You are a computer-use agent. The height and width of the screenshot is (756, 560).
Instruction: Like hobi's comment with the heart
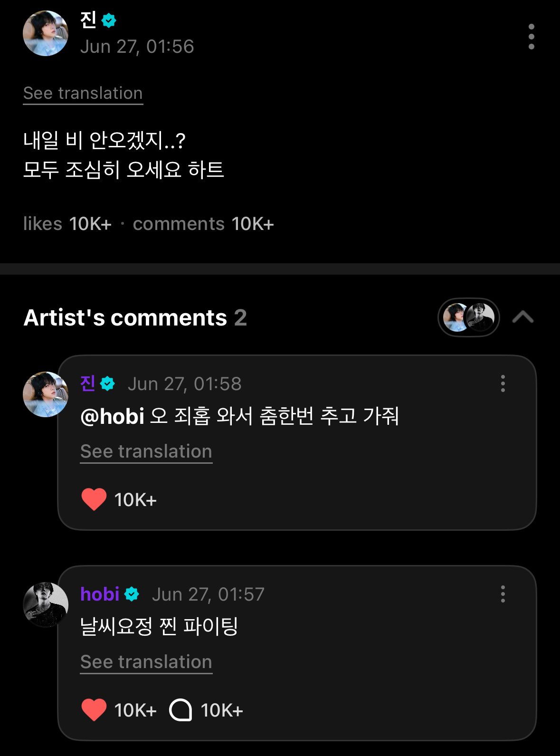pyautogui.click(x=94, y=710)
